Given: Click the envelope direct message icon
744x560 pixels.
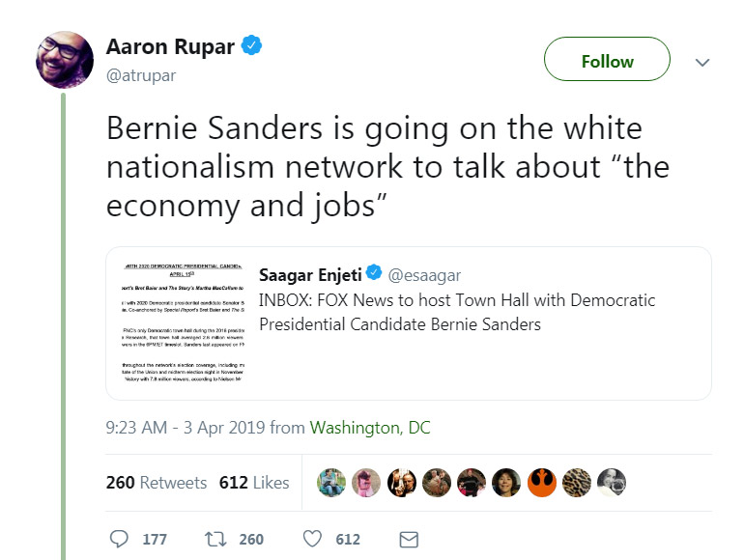Looking at the screenshot, I should click(408, 539).
